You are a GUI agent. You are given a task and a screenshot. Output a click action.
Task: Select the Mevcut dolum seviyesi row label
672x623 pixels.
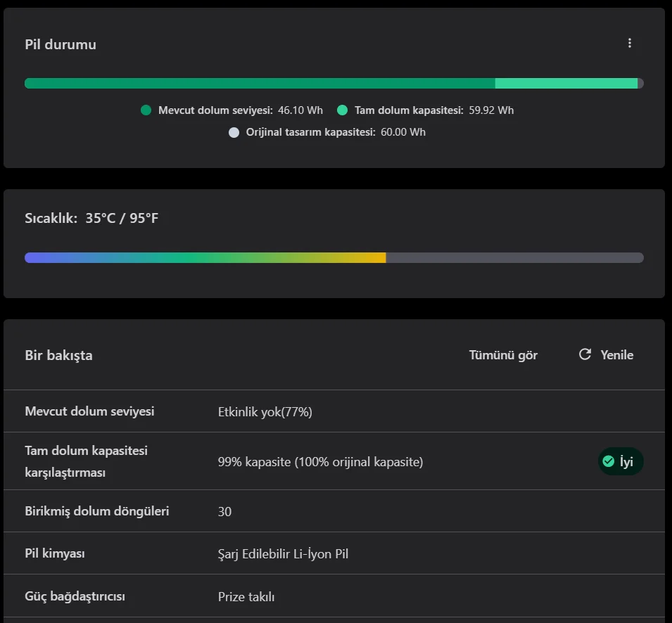pos(89,411)
